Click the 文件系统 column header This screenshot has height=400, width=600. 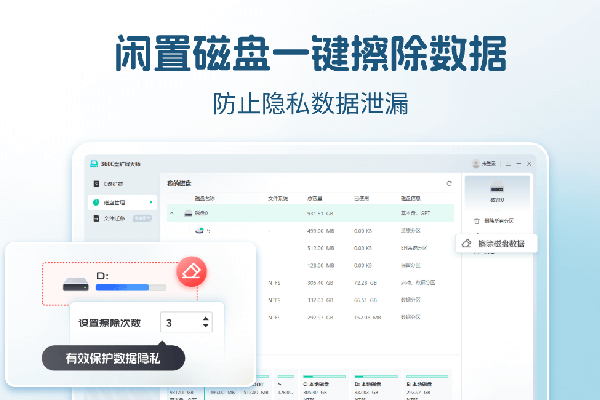pyautogui.click(x=277, y=198)
